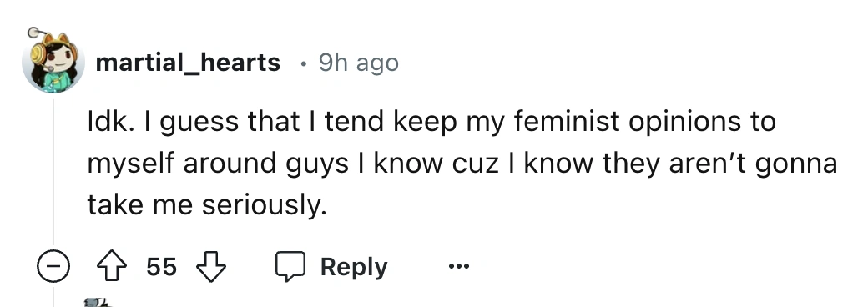Upvote the martial_hearts comment

tap(111, 267)
